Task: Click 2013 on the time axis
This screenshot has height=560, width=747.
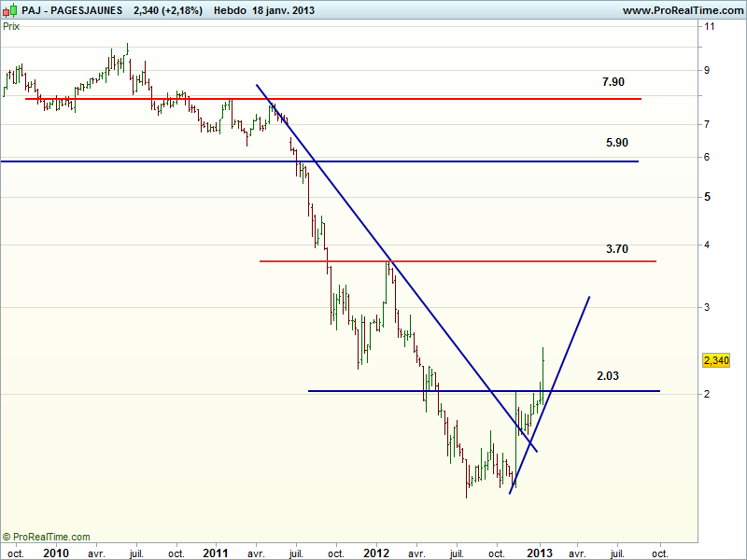Action: pyautogui.click(x=540, y=553)
